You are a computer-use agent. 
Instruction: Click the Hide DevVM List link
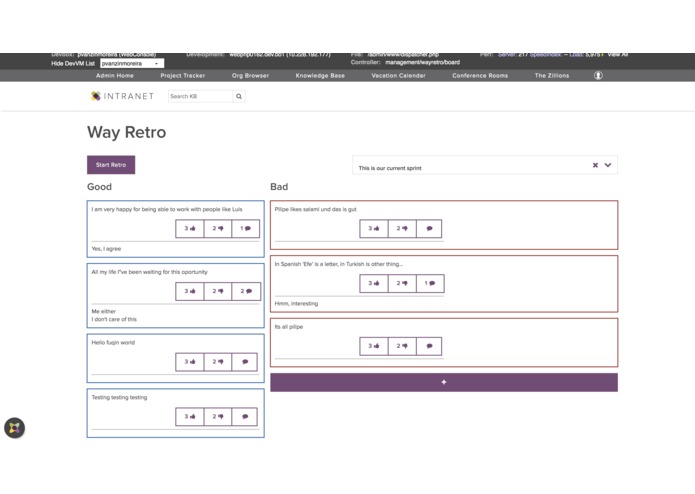point(73,63)
